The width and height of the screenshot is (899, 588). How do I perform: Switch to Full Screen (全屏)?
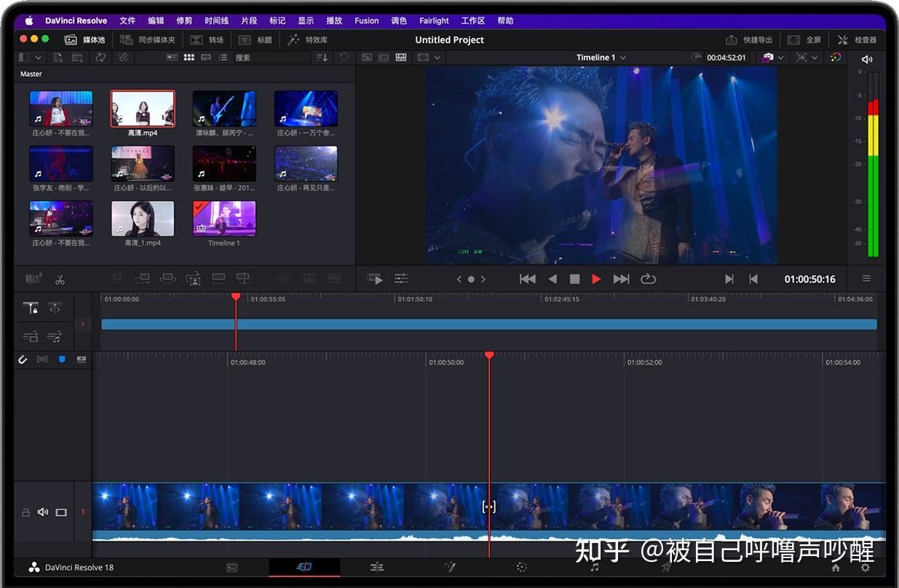tap(804, 40)
